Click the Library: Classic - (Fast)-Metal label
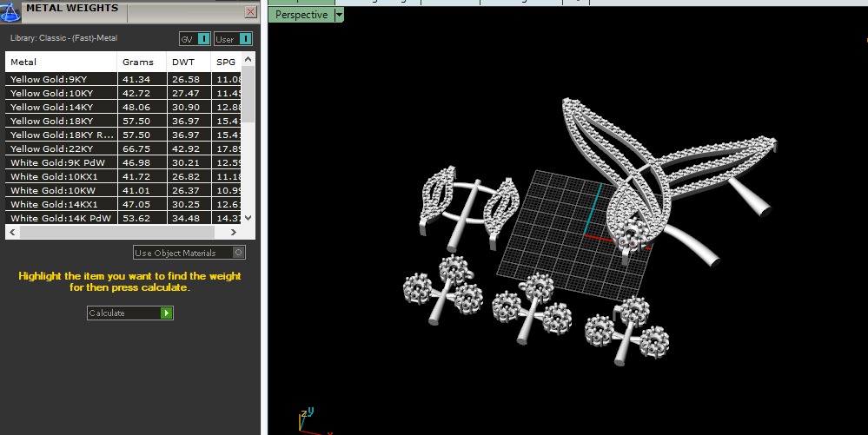The width and height of the screenshot is (868, 435). 63,38
